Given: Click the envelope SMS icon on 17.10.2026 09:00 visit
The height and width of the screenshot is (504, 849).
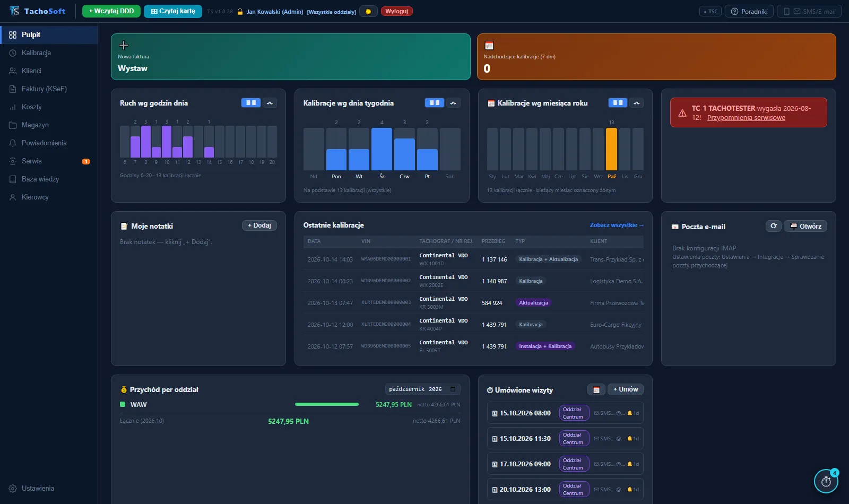Looking at the screenshot, I should coord(596,464).
